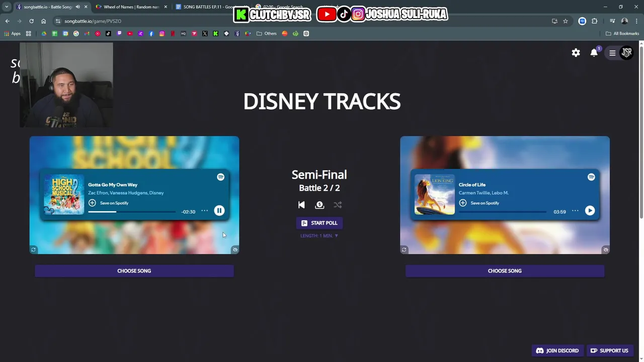The image size is (644, 362).
Task: Click the dollar coin icon under Semi-Final
Action: point(319,205)
